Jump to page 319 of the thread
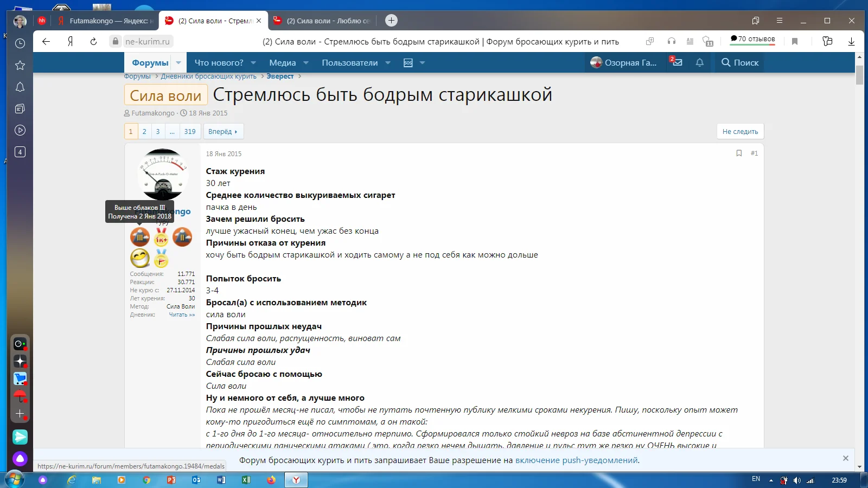Screen dimensions: 868x488 pos(189,131)
